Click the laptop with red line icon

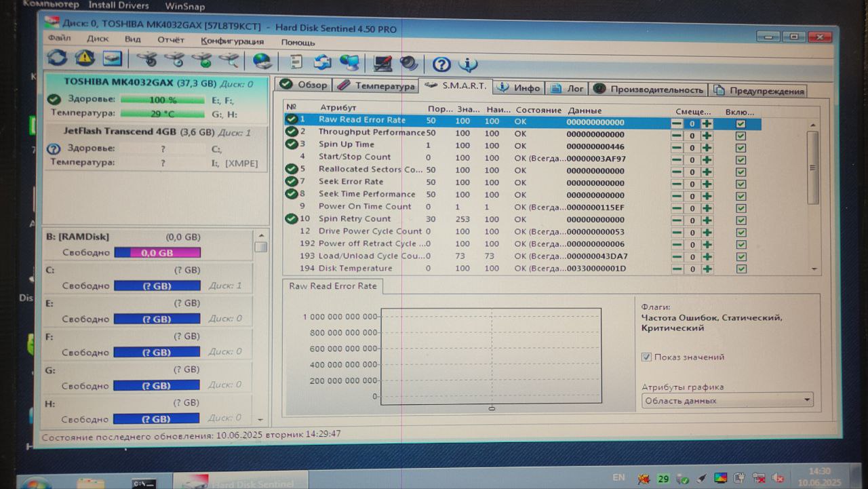pyautogui.click(x=382, y=63)
